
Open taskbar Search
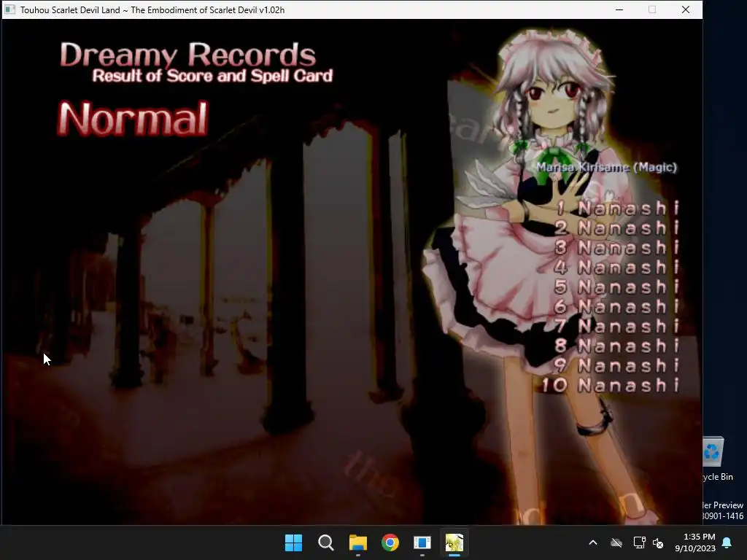326,542
